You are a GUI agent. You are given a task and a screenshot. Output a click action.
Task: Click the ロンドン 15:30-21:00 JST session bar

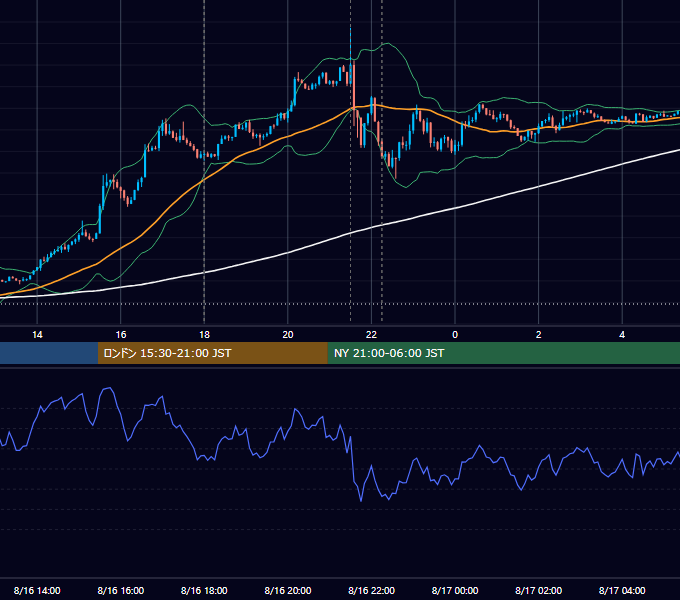tap(212, 353)
